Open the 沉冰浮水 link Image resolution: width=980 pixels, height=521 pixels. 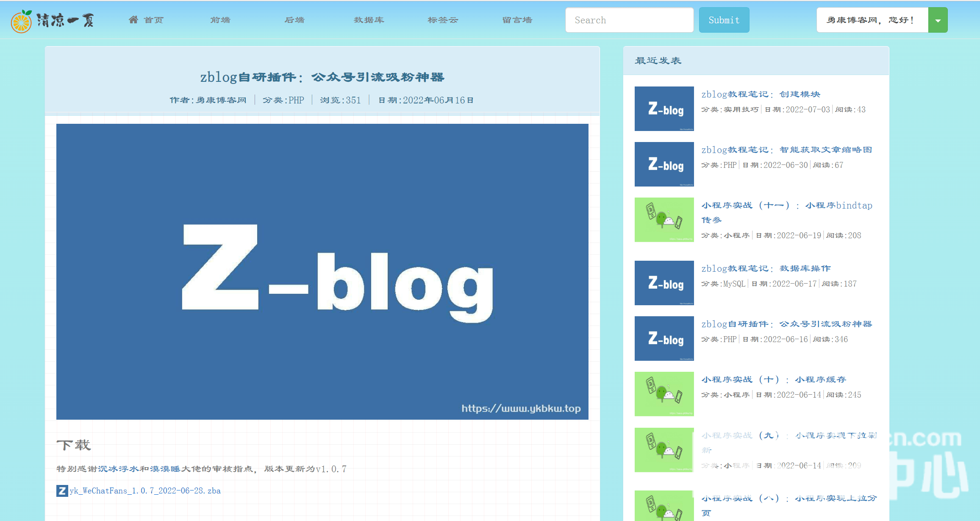coord(119,469)
